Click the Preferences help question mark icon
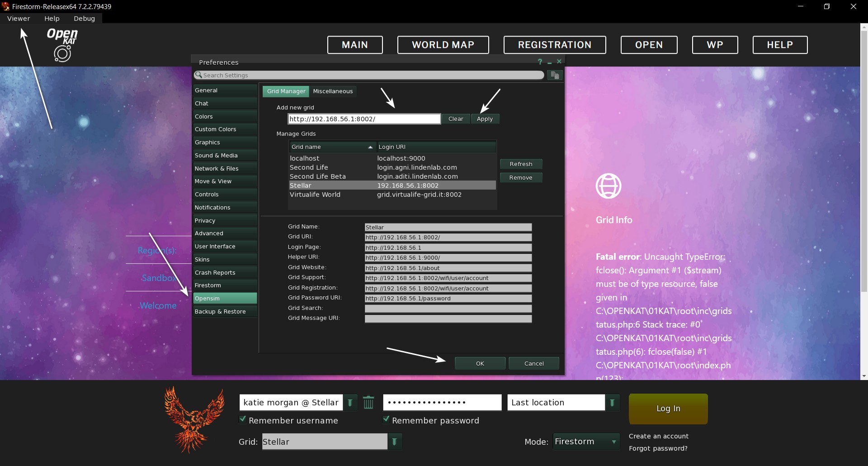 (x=540, y=62)
